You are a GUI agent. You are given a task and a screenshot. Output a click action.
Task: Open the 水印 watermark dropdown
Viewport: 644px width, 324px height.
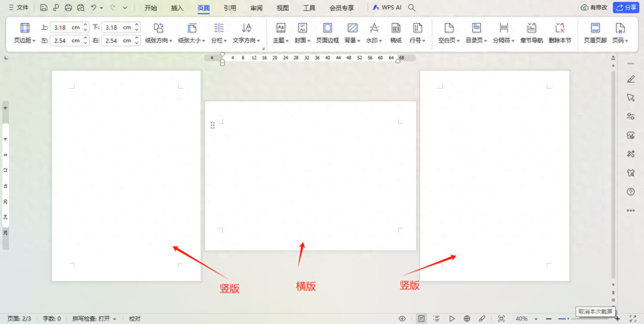(374, 33)
